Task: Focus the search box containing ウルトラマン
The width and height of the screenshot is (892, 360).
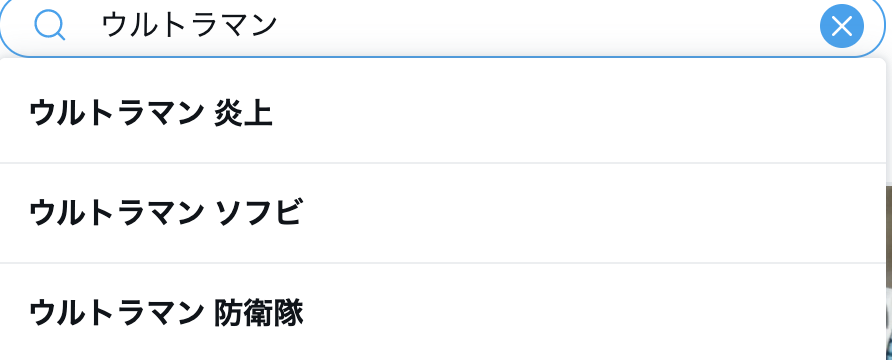Action: pyautogui.click(x=444, y=26)
